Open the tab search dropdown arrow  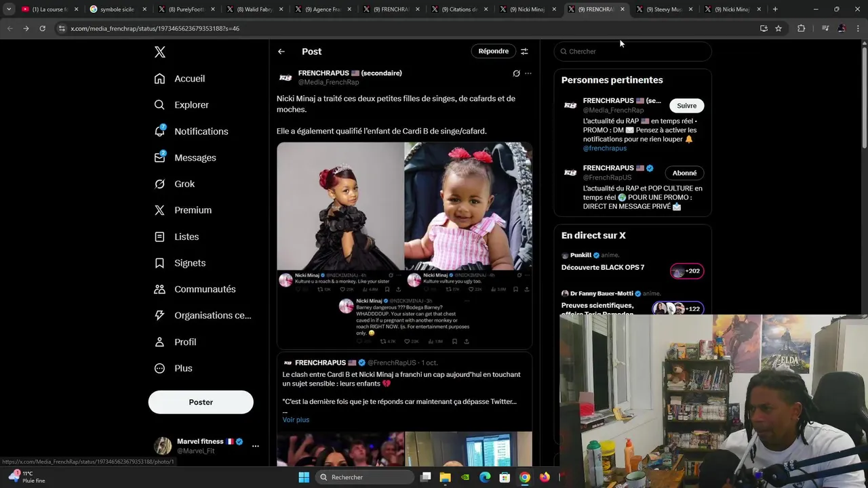coord(8,9)
